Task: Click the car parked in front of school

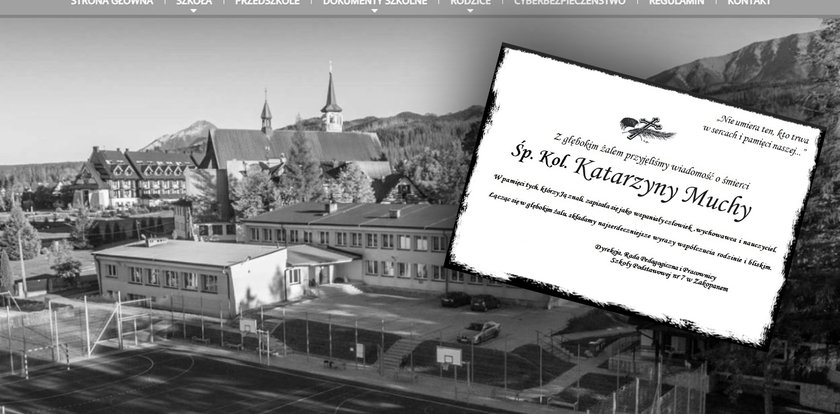Action: tap(479, 331)
